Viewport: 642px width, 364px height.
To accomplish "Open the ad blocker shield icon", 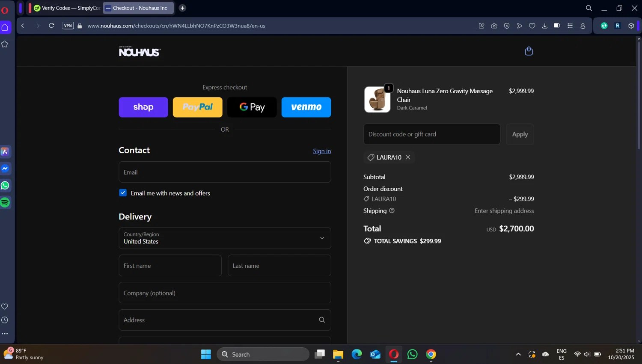I will 507,26.
